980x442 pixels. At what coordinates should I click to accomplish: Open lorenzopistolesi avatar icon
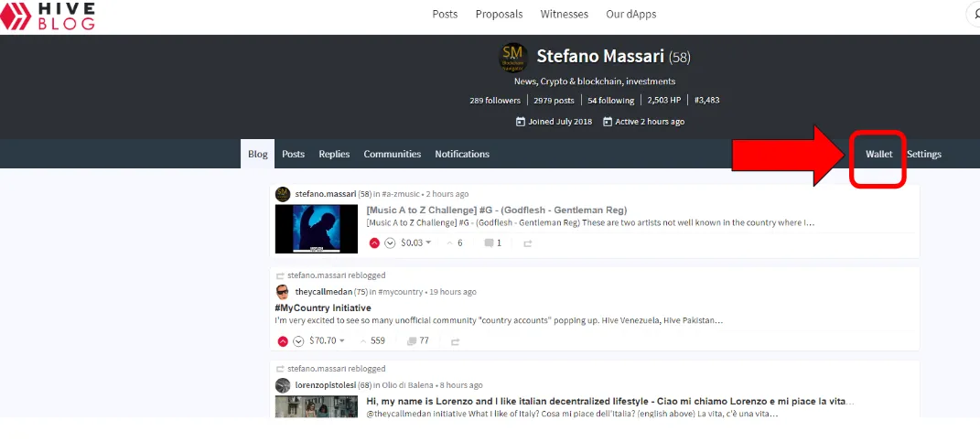coord(283,385)
